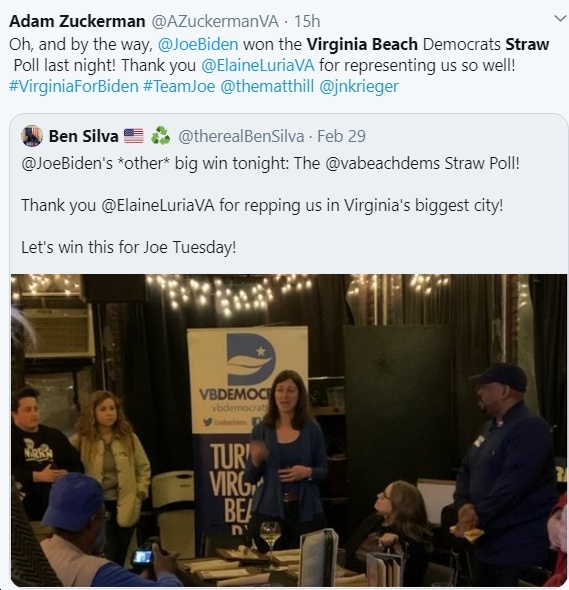Open the #VirginiaForBiden hashtag
Viewport: 569px width, 590px height.
74,87
